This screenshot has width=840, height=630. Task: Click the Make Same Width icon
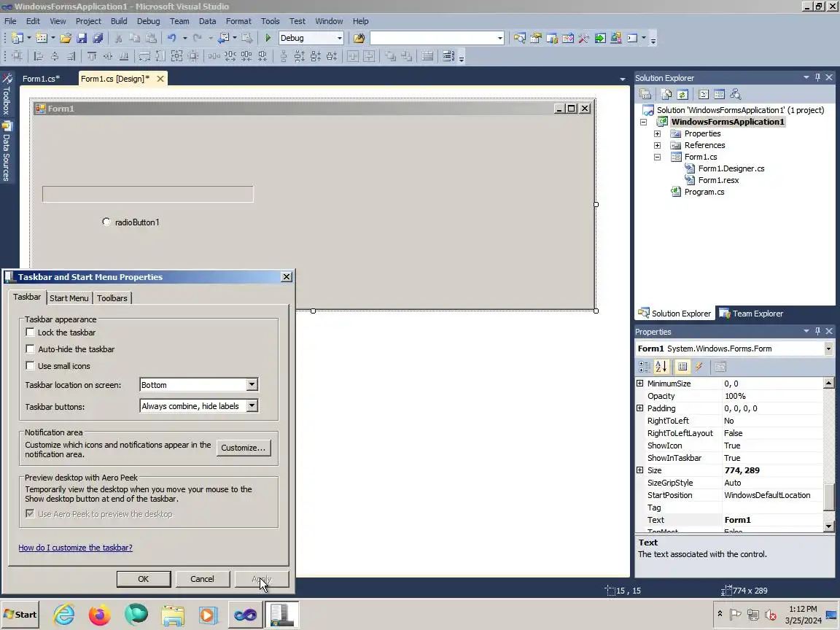pos(144,55)
